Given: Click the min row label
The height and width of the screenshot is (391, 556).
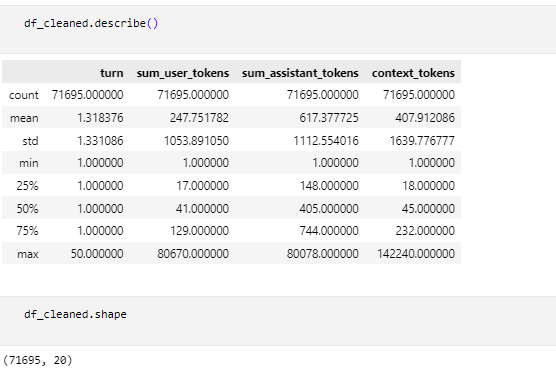Looking at the screenshot, I should 29,163.
